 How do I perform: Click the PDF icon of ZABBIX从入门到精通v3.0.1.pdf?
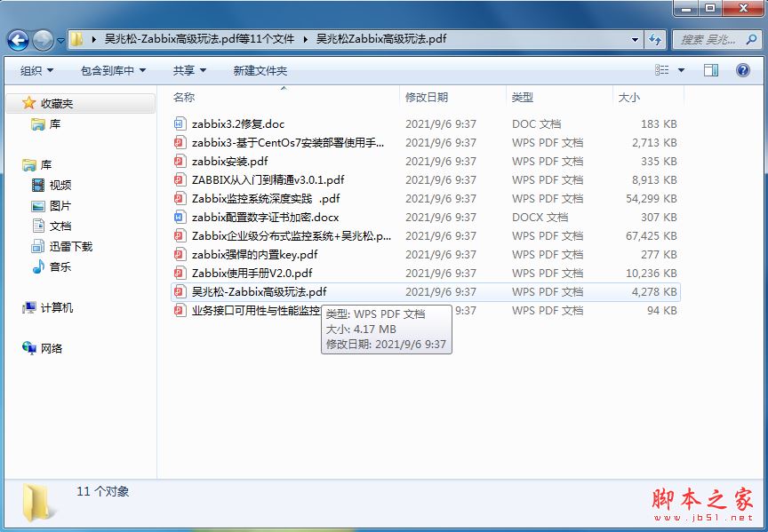[180, 179]
